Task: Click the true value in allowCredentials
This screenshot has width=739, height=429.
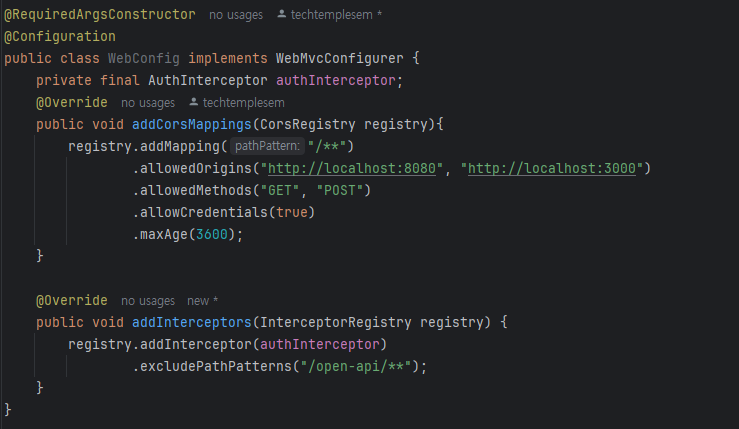Action: coord(292,213)
